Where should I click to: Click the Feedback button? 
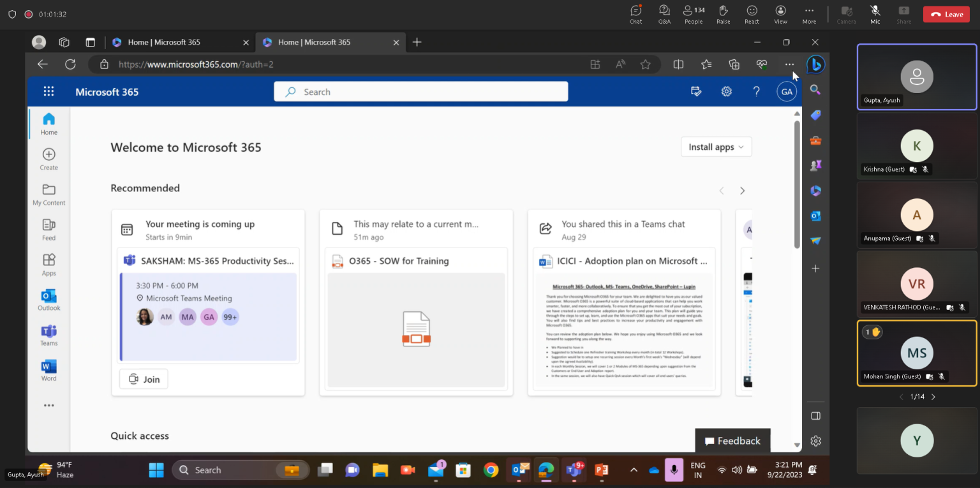pyautogui.click(x=732, y=441)
